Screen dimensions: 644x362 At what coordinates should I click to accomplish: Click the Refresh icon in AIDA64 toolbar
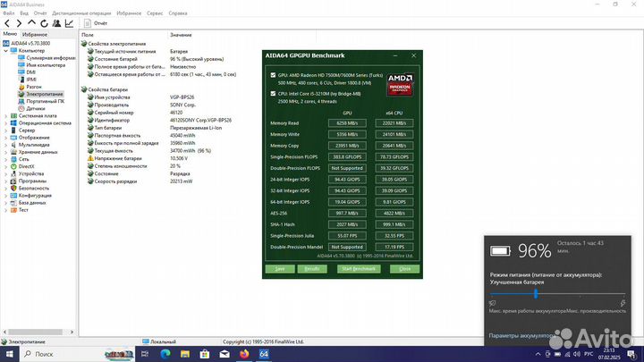coord(44,23)
